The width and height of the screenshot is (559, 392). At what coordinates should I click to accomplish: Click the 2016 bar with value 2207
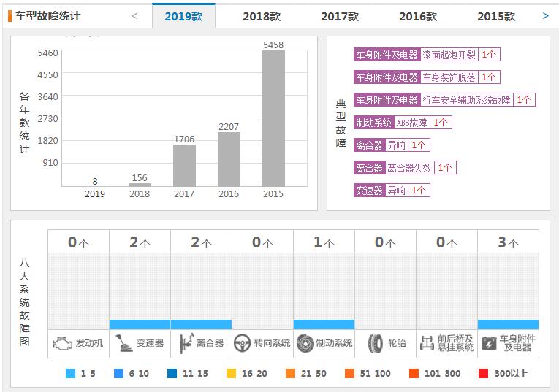229,159
